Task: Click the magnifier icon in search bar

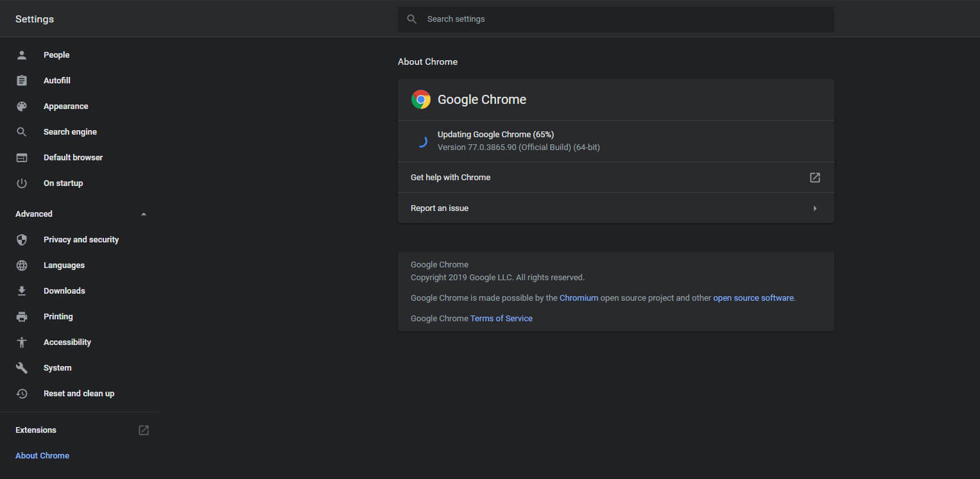Action: point(412,19)
